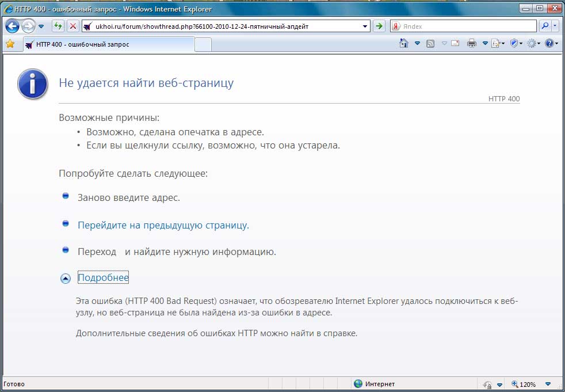This screenshot has width=565, height=392.
Task: Click the Read Mail envelope icon
Action: click(x=455, y=44)
